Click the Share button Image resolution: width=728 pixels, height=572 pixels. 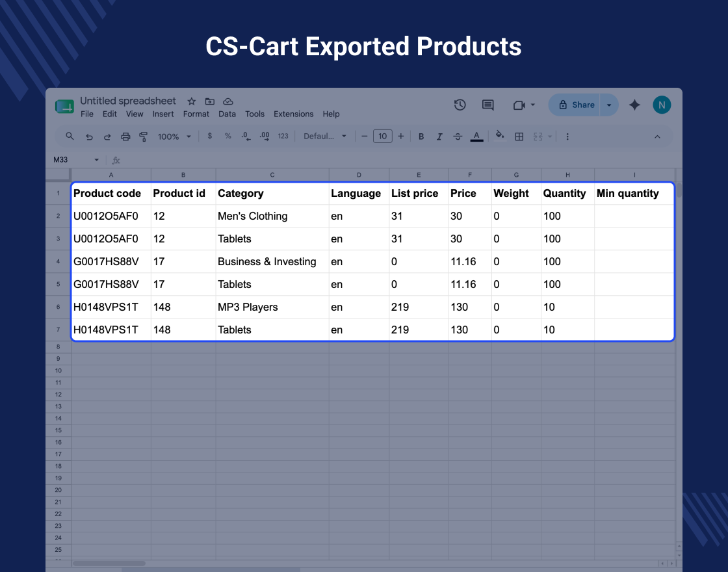575,105
